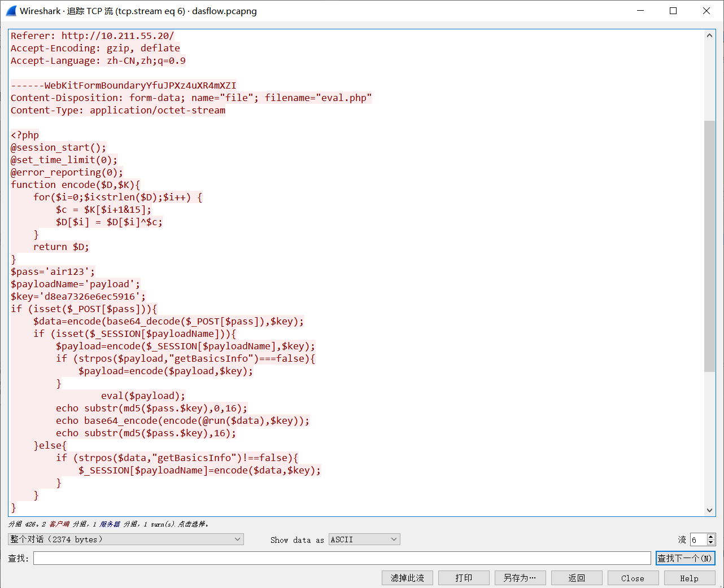Viewport: 724px width, 588px height.
Task: Maximize the TCP stream window
Action: [673, 11]
